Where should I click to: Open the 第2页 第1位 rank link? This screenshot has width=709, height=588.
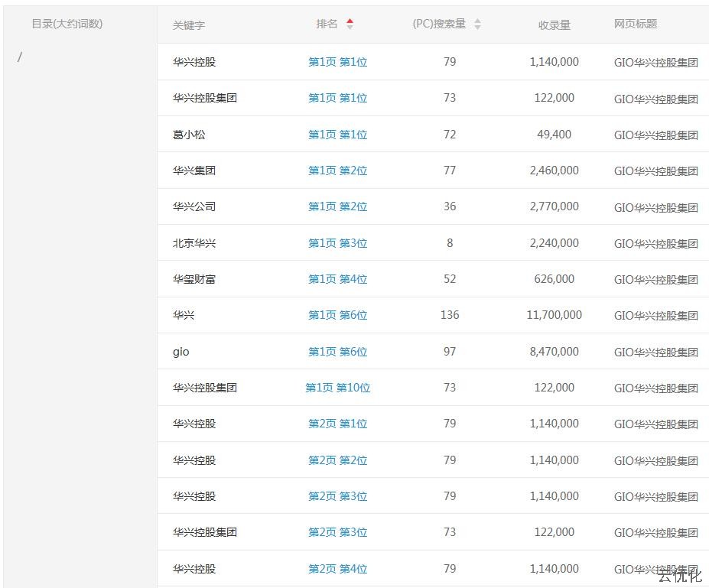(x=338, y=424)
